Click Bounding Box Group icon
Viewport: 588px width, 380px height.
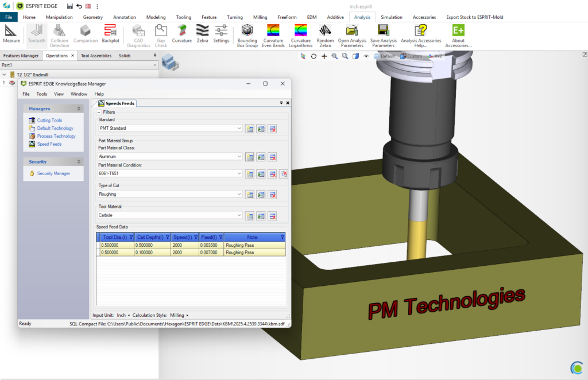pyautogui.click(x=247, y=30)
